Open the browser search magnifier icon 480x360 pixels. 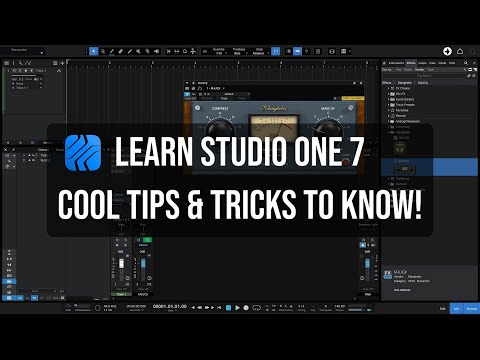pos(466,63)
